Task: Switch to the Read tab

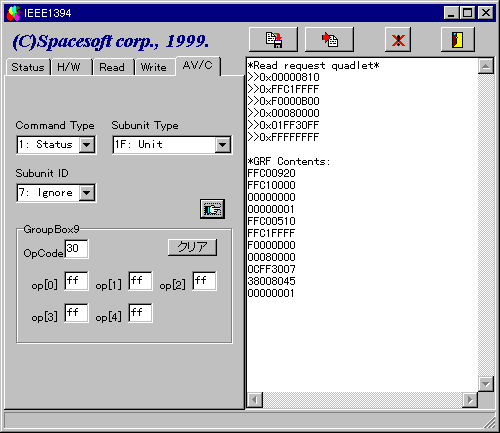Action: tap(112, 67)
